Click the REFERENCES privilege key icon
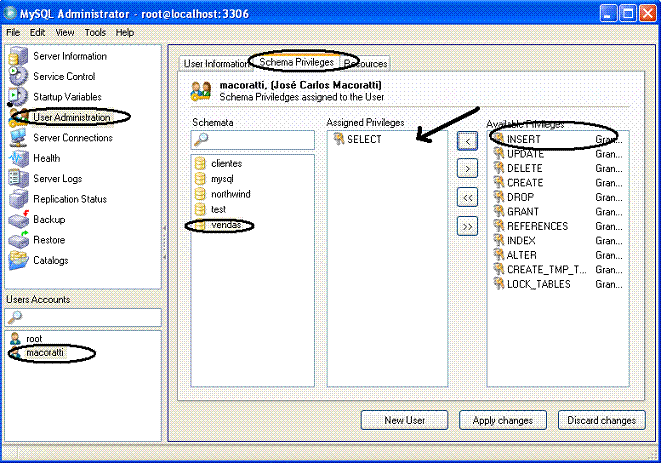661x463 pixels. (499, 226)
